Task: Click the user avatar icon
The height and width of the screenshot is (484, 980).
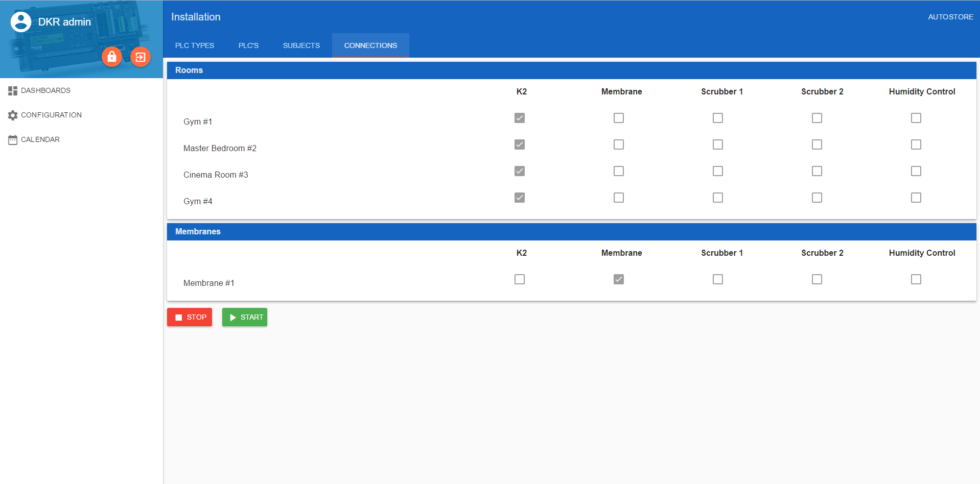Action: pyautogui.click(x=21, y=22)
